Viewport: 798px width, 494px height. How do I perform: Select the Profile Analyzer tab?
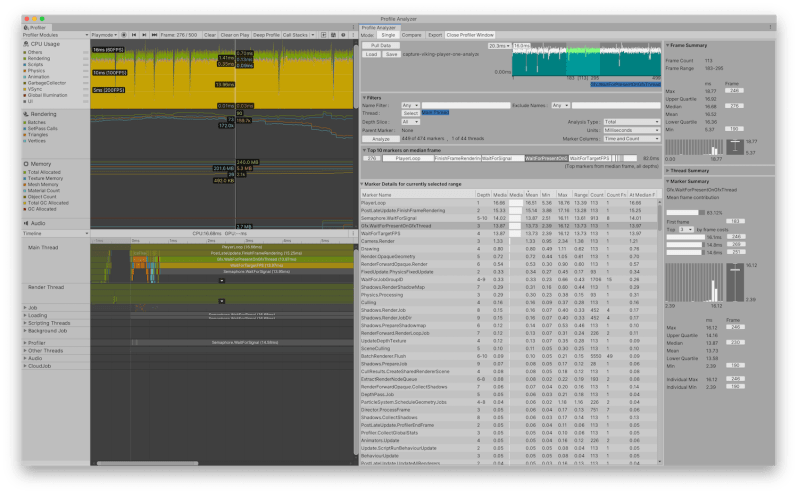click(379, 27)
